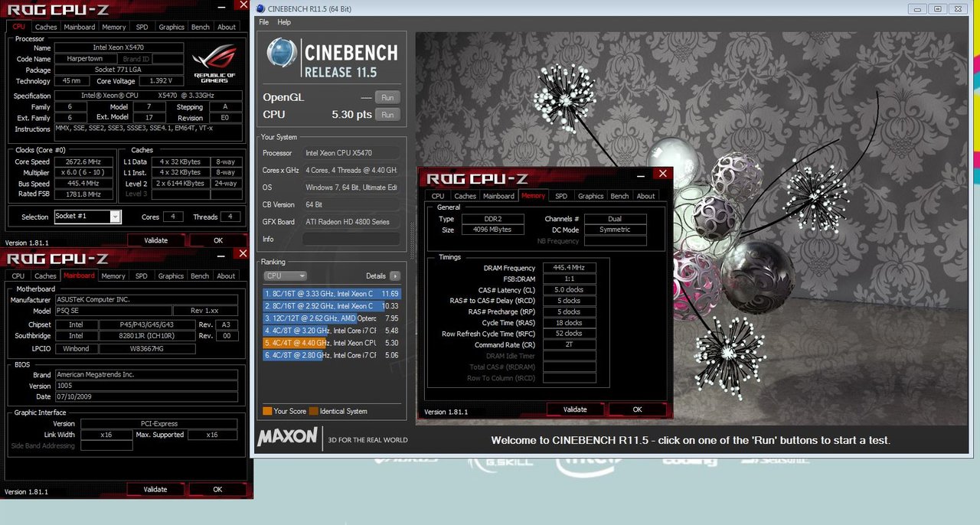Click OK in the Processor CPU-Z window
This screenshot has width=980, height=525.
(x=218, y=240)
